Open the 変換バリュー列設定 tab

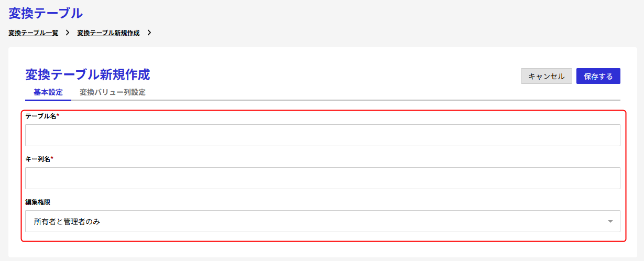click(x=113, y=92)
